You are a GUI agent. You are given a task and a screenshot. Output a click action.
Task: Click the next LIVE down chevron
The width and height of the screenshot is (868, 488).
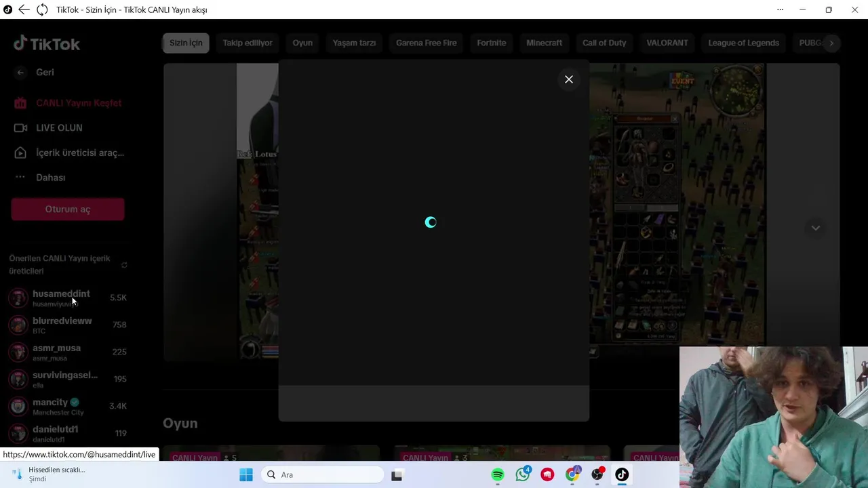[x=816, y=228]
